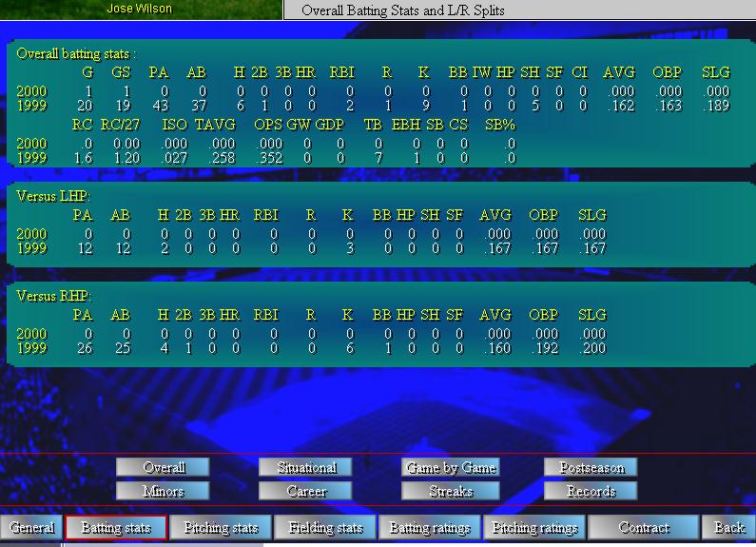Open the Minors stats view
756x547 pixels.
tap(163, 491)
